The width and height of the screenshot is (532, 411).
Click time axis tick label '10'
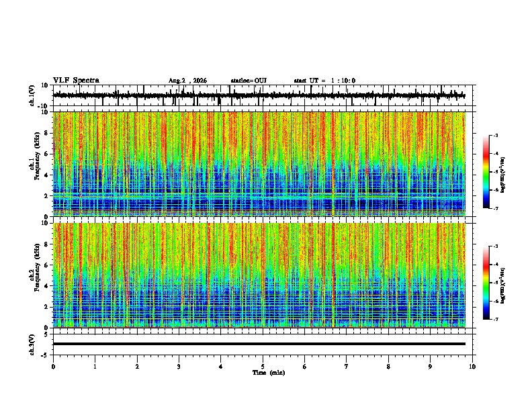pos(472,367)
